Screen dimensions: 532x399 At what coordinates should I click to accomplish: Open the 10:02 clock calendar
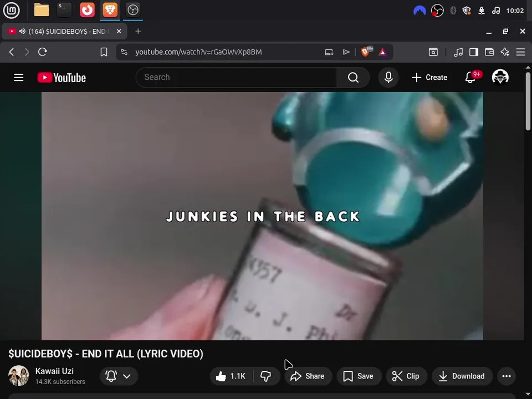[515, 11]
